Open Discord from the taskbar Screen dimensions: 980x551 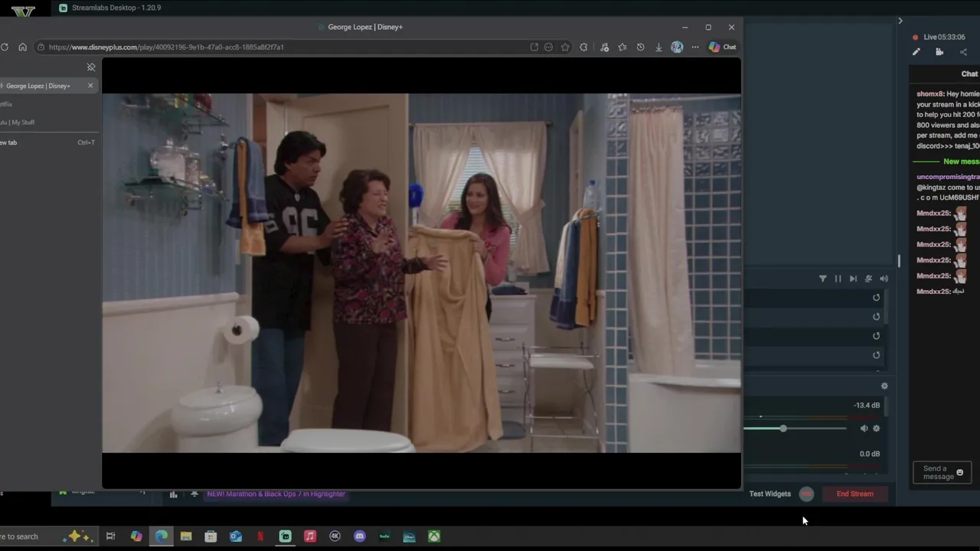click(x=360, y=536)
